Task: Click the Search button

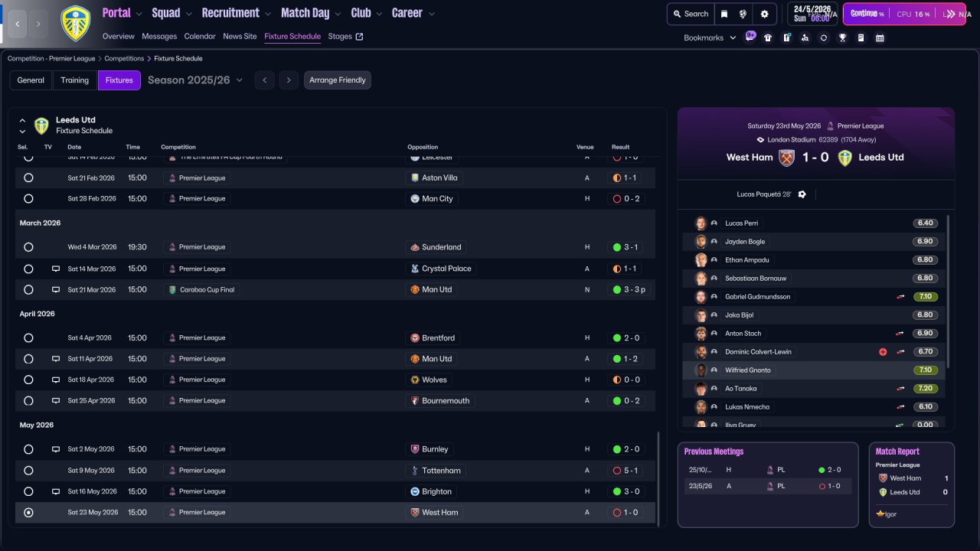Action: tap(690, 14)
